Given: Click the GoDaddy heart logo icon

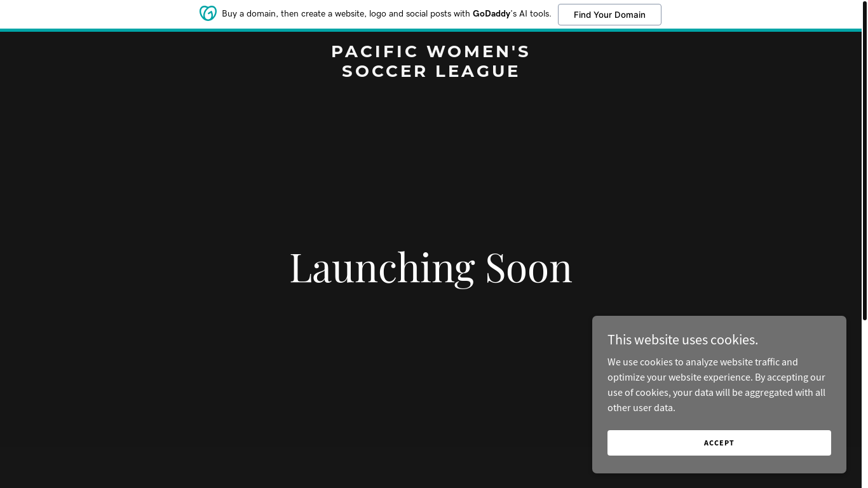Looking at the screenshot, I should point(208,13).
